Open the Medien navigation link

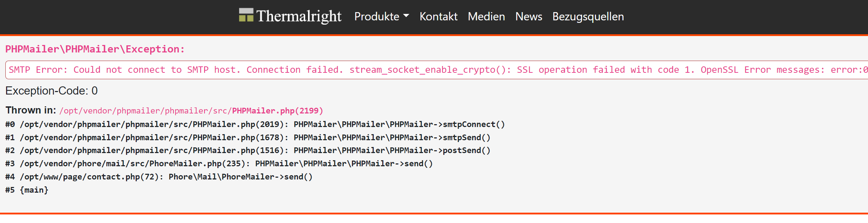[486, 16]
